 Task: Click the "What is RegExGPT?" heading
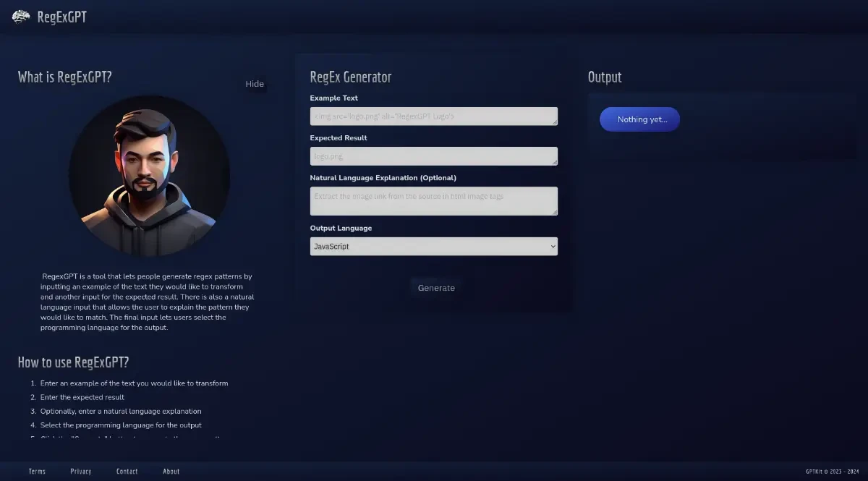click(65, 77)
